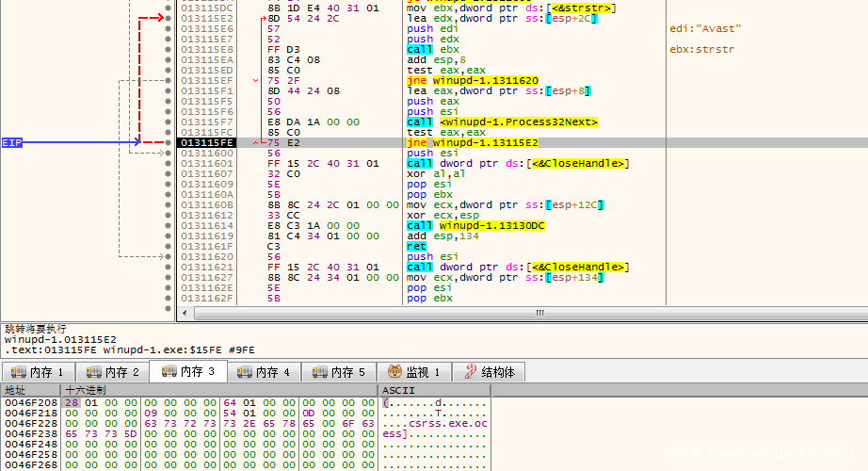Click the edi "Avast" comment
The height and width of the screenshot is (471, 868).
pyautogui.click(x=691, y=29)
